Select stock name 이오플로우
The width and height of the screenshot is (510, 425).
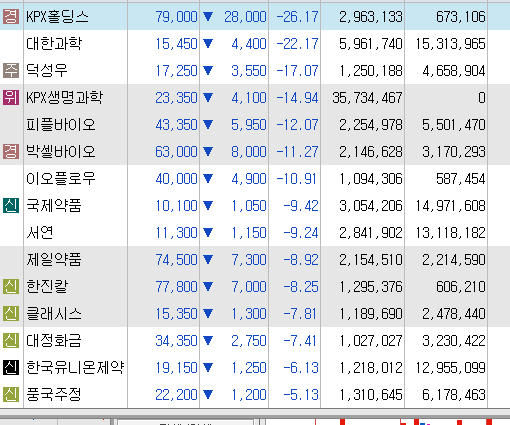[x=61, y=179]
